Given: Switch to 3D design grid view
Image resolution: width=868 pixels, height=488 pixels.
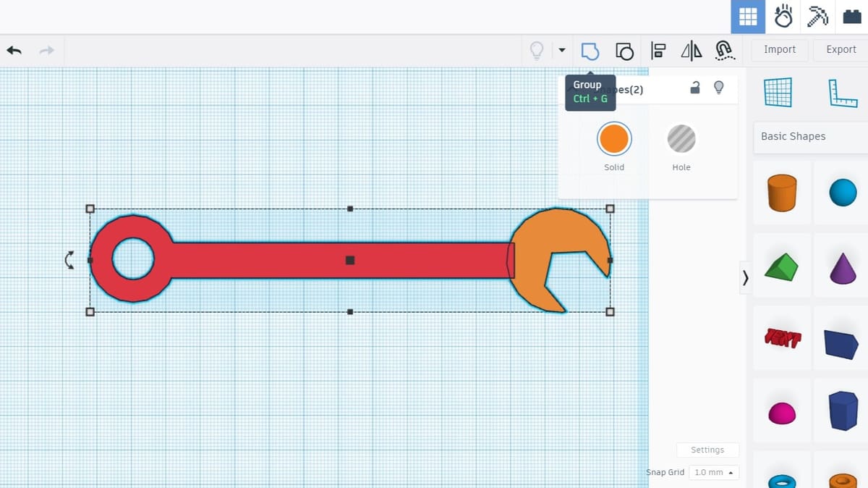Looking at the screenshot, I should pyautogui.click(x=748, y=17).
